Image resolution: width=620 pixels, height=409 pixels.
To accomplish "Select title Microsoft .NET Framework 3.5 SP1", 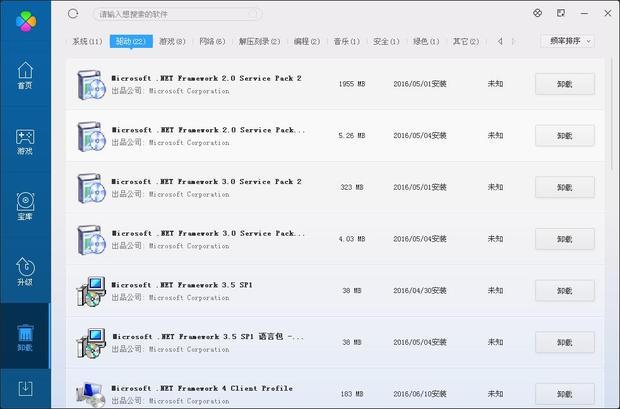I will point(182,285).
